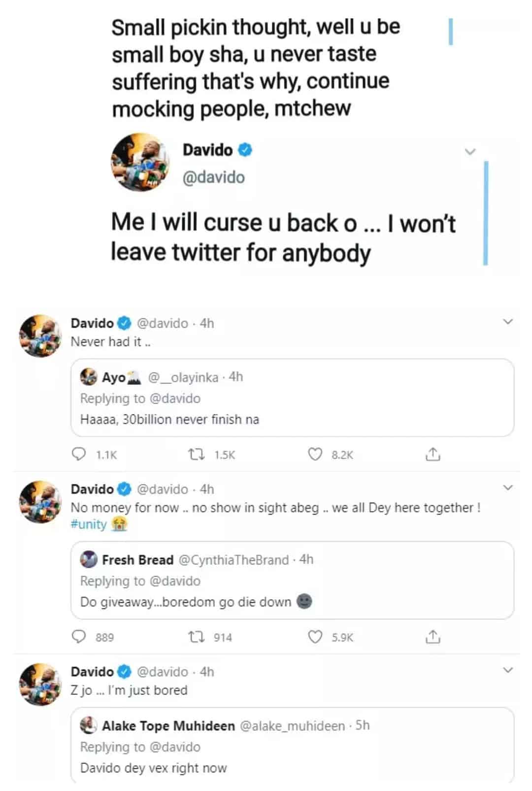The width and height of the screenshot is (532, 791).
Task: Share the "No money for now" tweet
Action: coord(432,637)
